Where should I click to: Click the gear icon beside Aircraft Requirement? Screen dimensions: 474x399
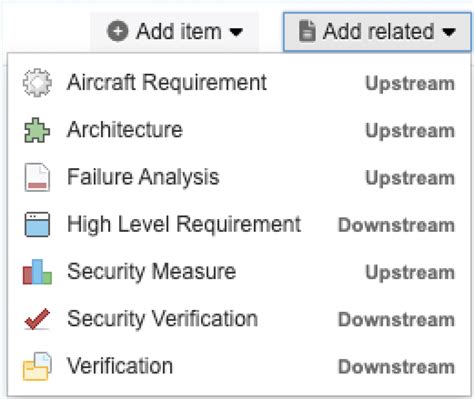tap(37, 83)
